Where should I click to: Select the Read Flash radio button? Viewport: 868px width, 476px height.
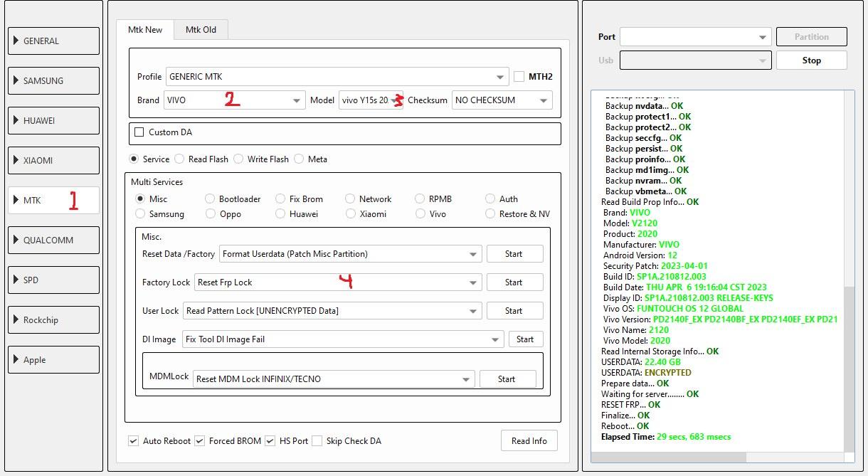pyautogui.click(x=179, y=159)
